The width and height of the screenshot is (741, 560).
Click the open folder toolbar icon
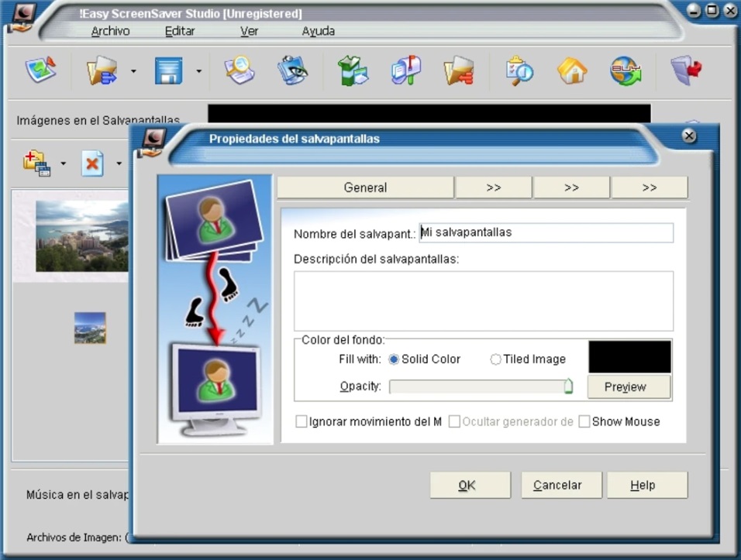(x=102, y=70)
